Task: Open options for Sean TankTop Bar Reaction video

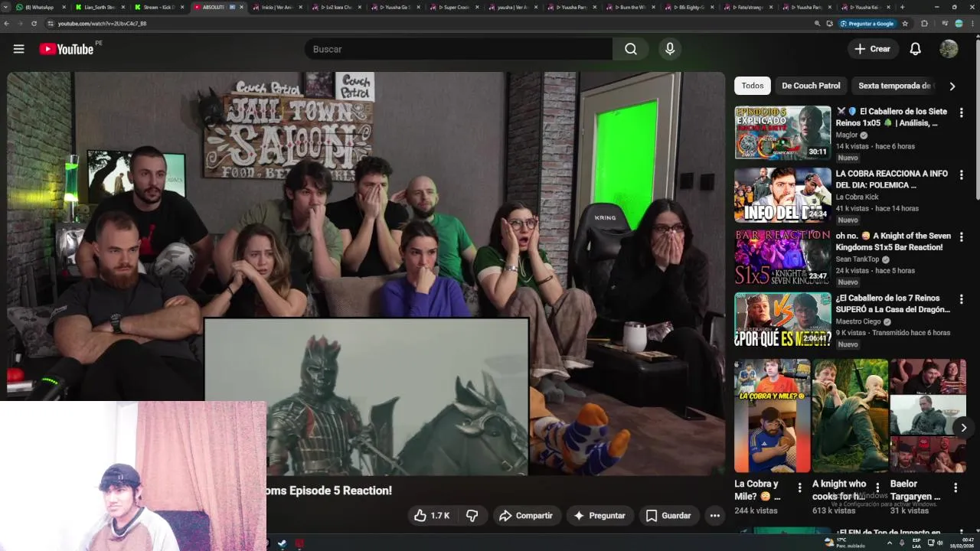Action: (961, 236)
